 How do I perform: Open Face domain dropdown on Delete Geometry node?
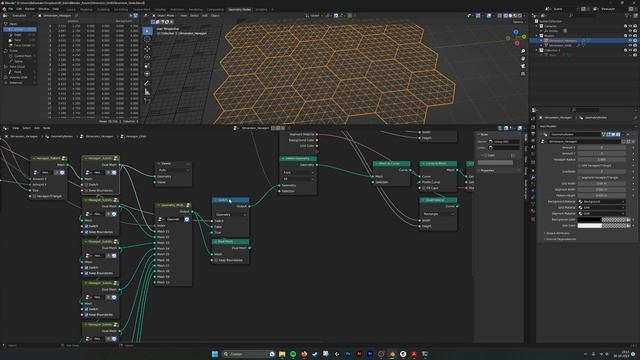click(299, 173)
